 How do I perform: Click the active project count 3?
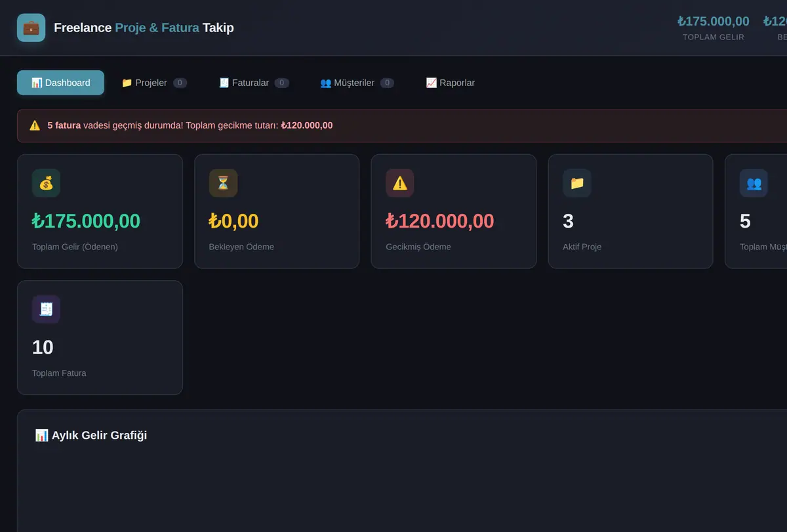568,221
